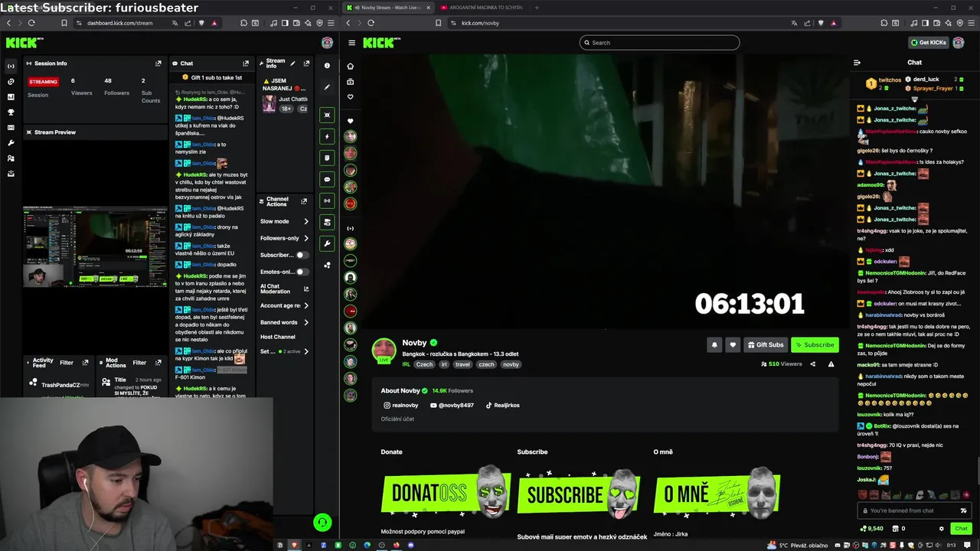Click the green Subscribe button
This screenshot has height=551, width=980.
(815, 345)
